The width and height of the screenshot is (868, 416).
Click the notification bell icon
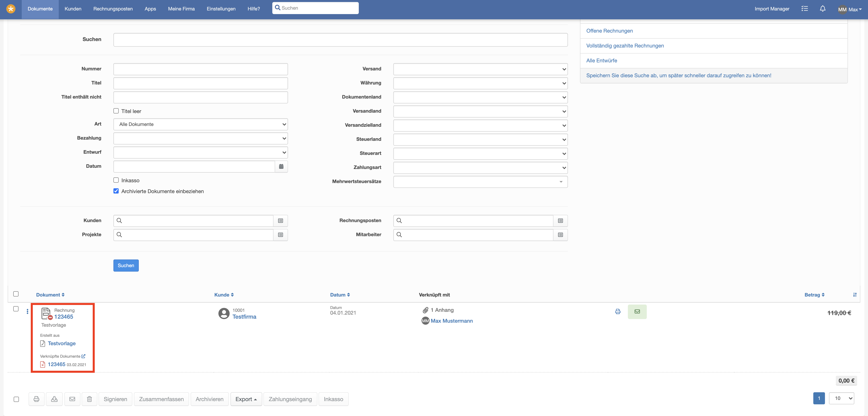point(823,9)
